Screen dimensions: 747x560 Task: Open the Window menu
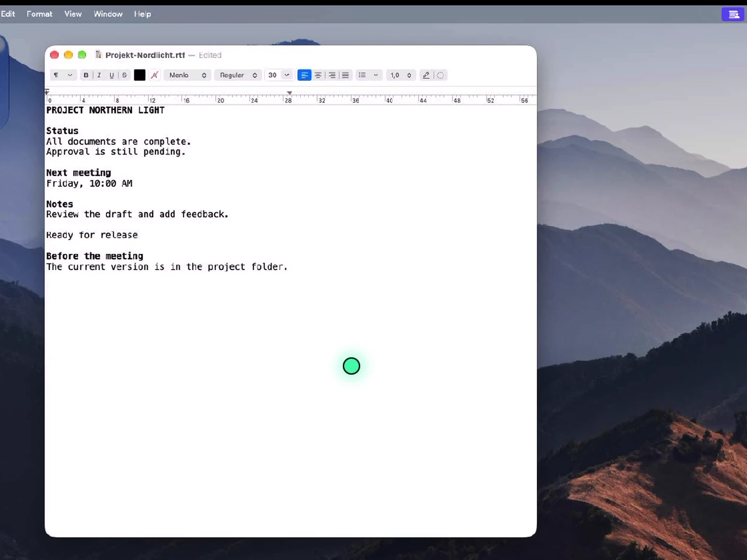click(x=108, y=14)
